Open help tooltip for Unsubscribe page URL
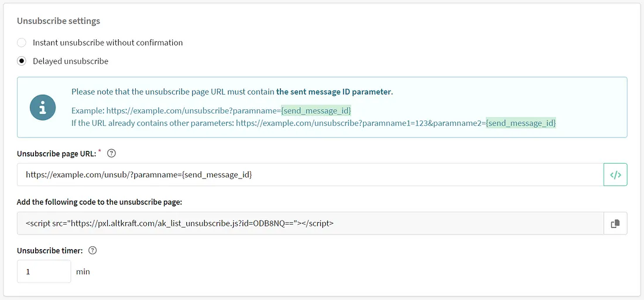This screenshot has height=300, width=644. (x=111, y=153)
